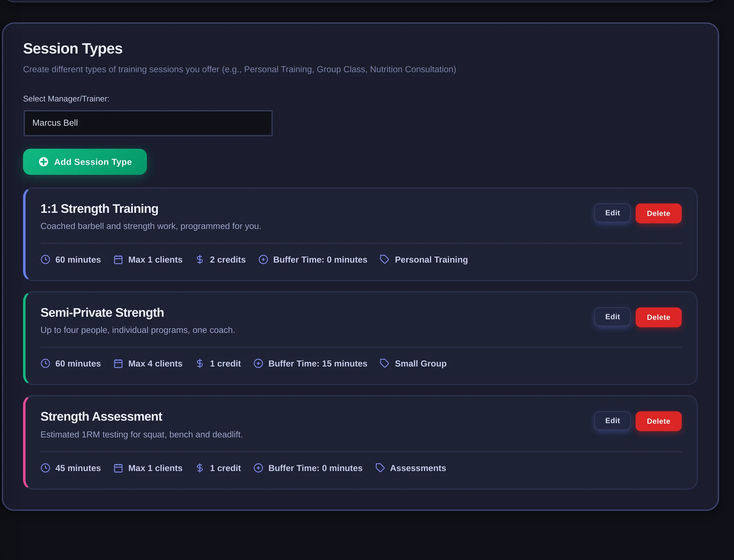Add a new session type

(x=85, y=162)
